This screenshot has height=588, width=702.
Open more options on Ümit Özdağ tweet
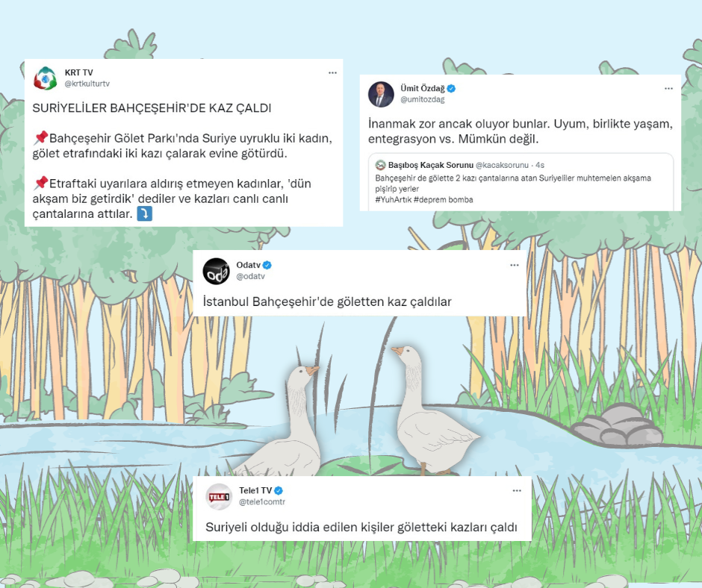click(669, 89)
